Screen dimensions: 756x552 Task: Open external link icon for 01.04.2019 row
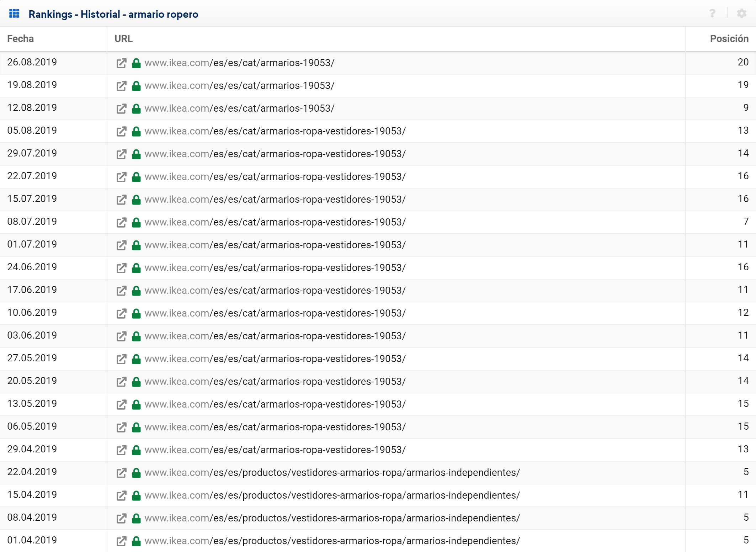[121, 541]
